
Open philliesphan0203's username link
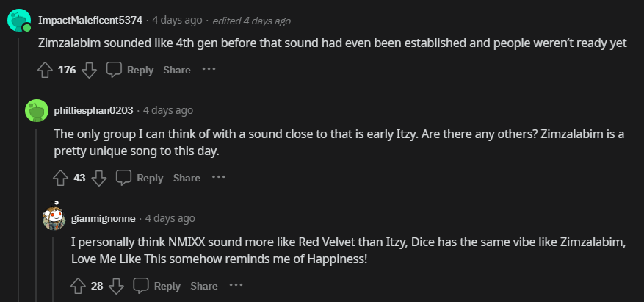[94, 110]
